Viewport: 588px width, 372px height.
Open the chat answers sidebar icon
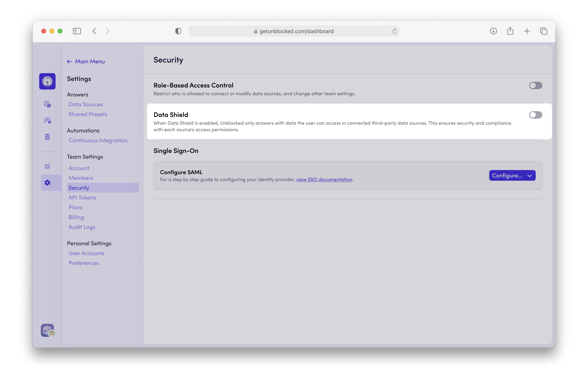[47, 104]
